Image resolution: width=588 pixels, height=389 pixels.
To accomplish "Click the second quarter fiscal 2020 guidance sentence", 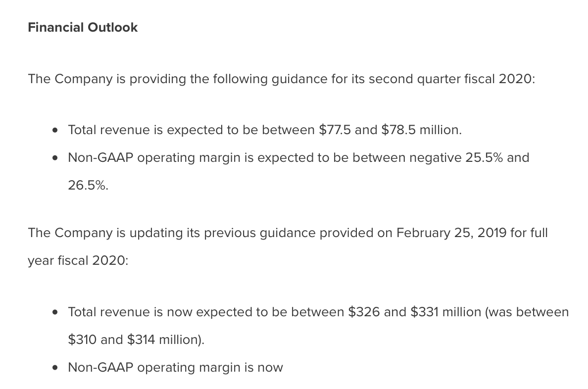I will [x=282, y=79].
